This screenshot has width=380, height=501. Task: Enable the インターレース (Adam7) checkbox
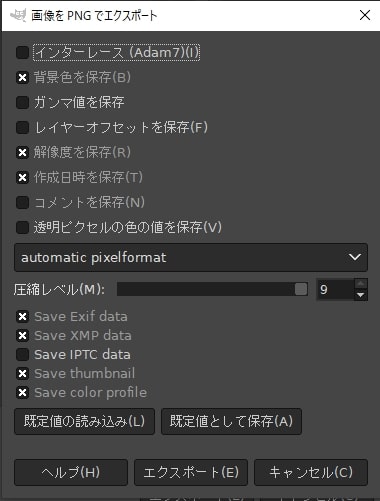(22, 52)
